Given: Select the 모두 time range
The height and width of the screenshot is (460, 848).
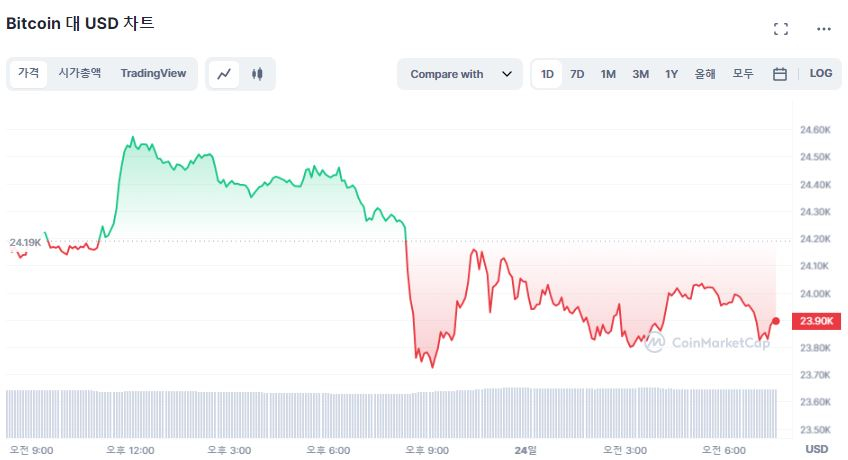Looking at the screenshot, I should (743, 74).
